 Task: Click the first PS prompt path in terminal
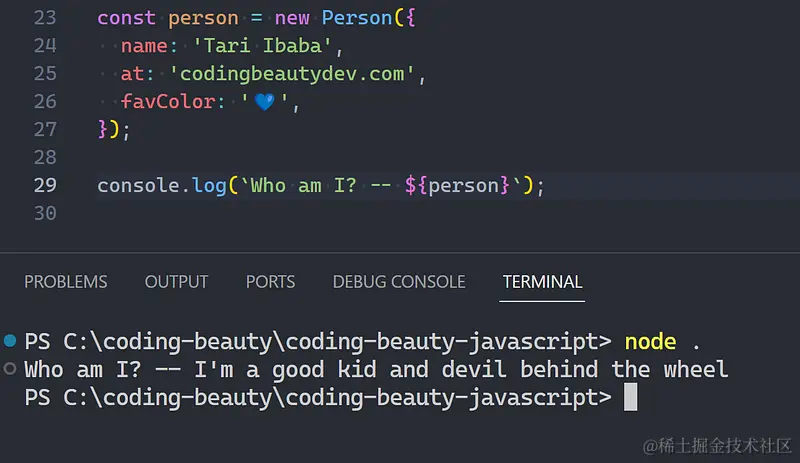[337, 342]
